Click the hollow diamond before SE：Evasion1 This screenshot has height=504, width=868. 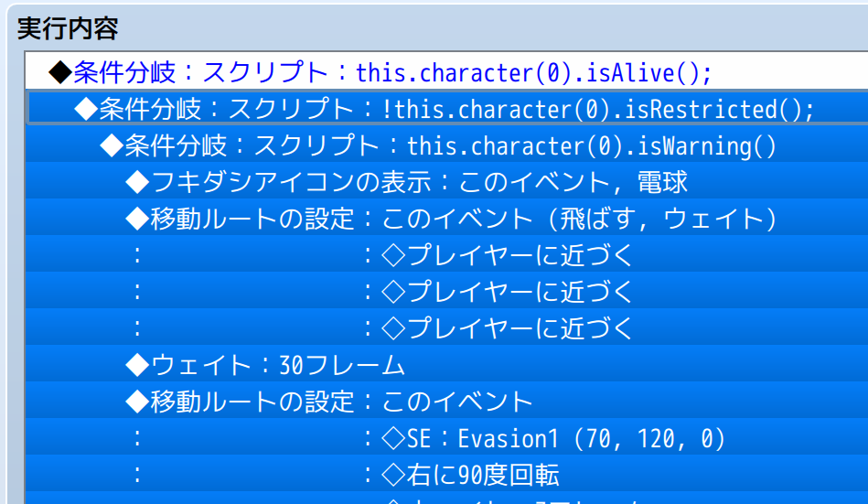coord(392,438)
